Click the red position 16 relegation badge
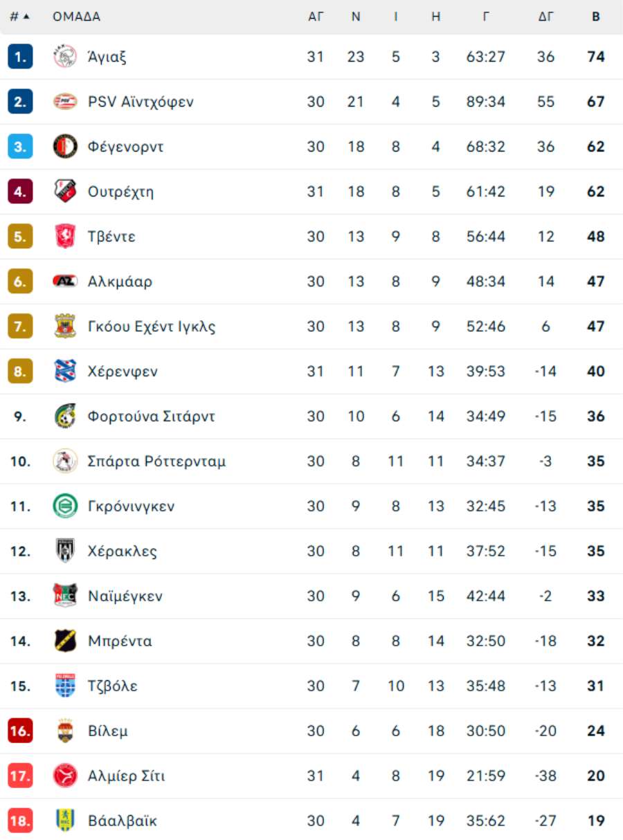 tap(20, 731)
